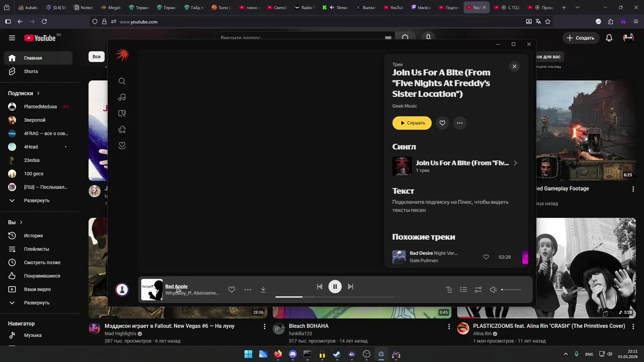Viewport: 644px width, 362px height.
Task: Click the yellow Слушать button
Action: (412, 123)
